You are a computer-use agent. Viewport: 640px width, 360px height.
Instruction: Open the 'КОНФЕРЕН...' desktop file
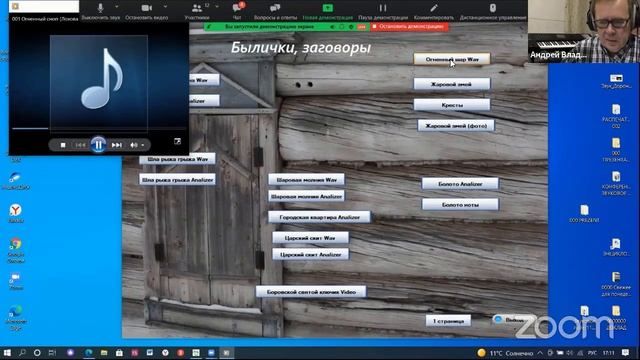(616, 183)
